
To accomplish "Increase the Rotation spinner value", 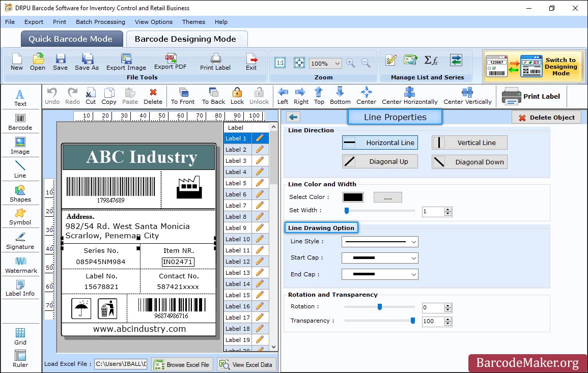I will point(448,305).
